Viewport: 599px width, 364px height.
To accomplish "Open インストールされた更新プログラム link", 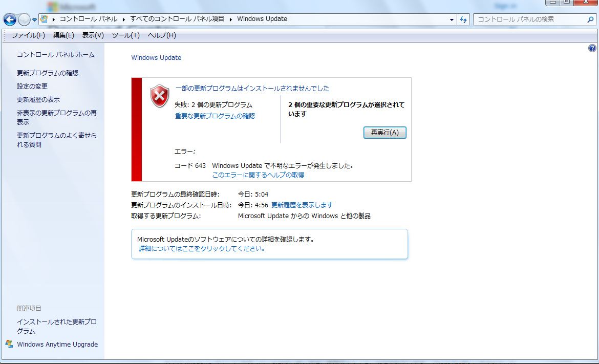I will point(56,326).
